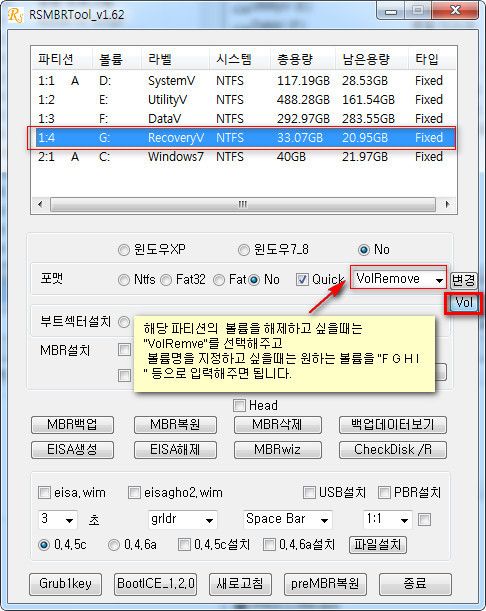The width and height of the screenshot is (486, 611).
Task: Click the 파티션 column header
Action: click(62, 59)
